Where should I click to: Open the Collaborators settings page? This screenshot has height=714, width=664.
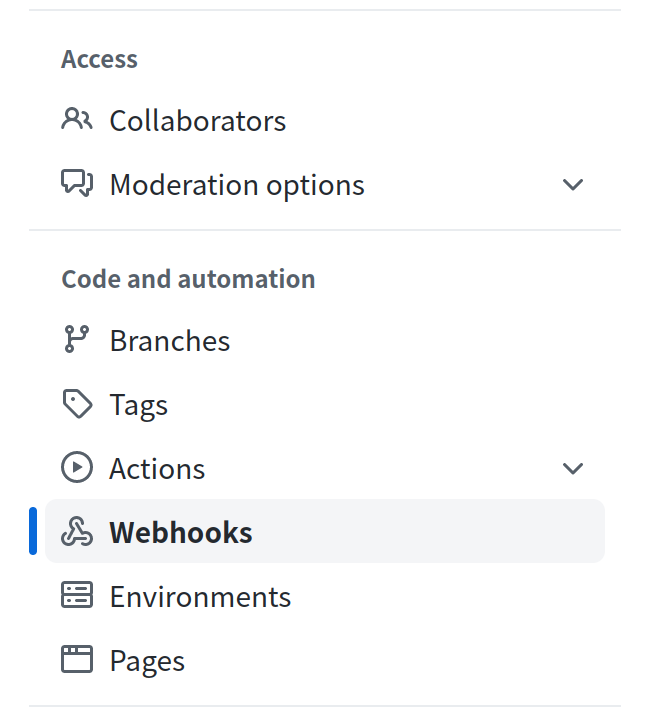pos(197,121)
